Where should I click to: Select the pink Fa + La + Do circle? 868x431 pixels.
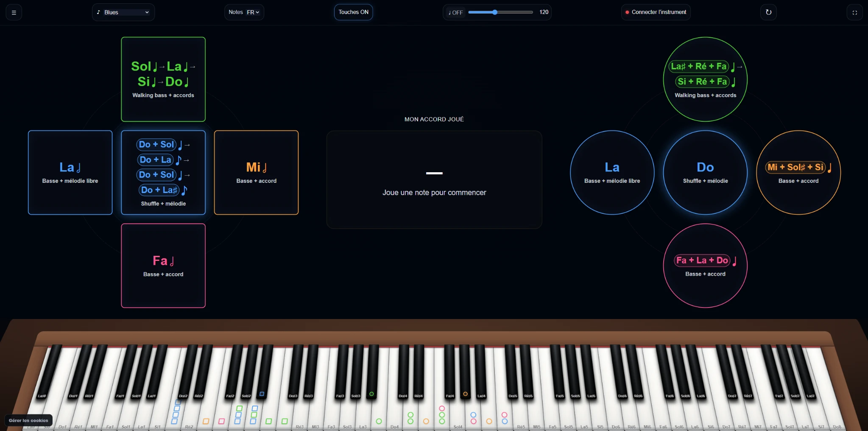[705, 266]
